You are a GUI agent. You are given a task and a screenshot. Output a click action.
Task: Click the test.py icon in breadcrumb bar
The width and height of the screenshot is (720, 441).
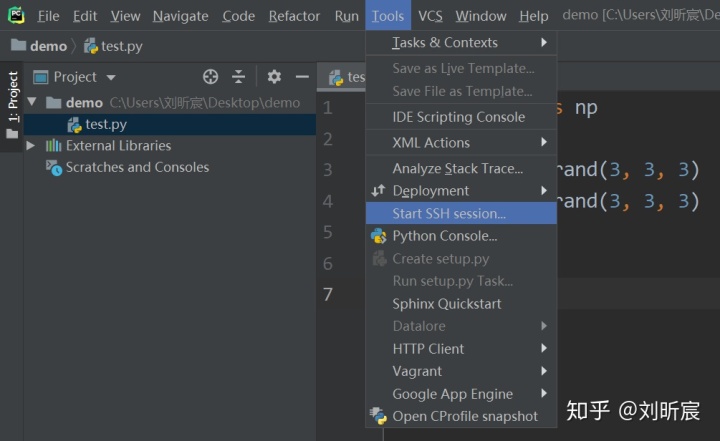91,46
